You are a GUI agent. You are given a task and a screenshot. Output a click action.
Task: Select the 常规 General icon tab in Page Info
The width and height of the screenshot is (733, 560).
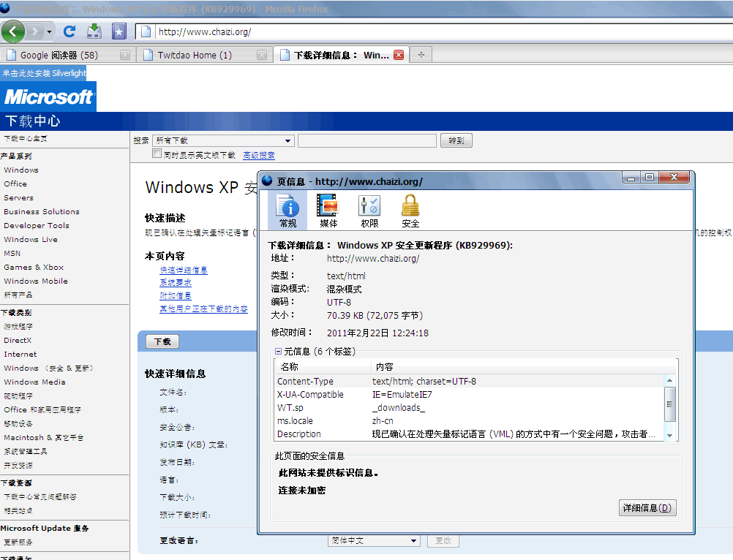click(x=287, y=211)
